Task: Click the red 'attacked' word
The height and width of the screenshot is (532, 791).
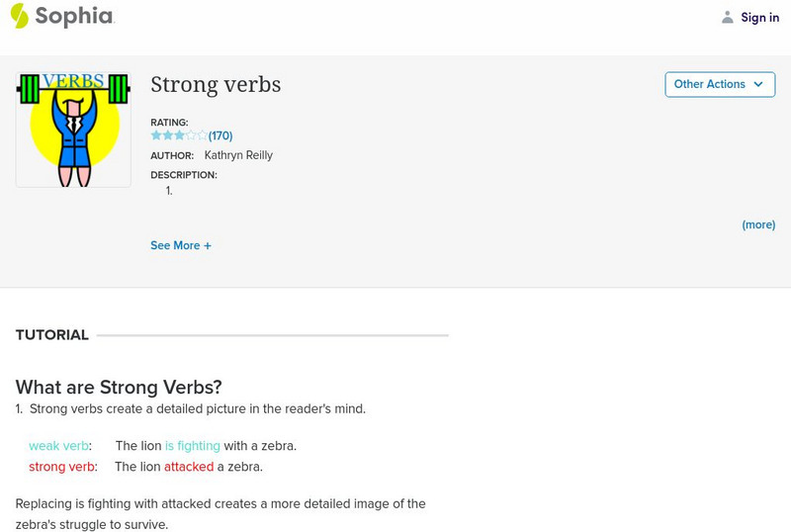Action: coord(189,467)
